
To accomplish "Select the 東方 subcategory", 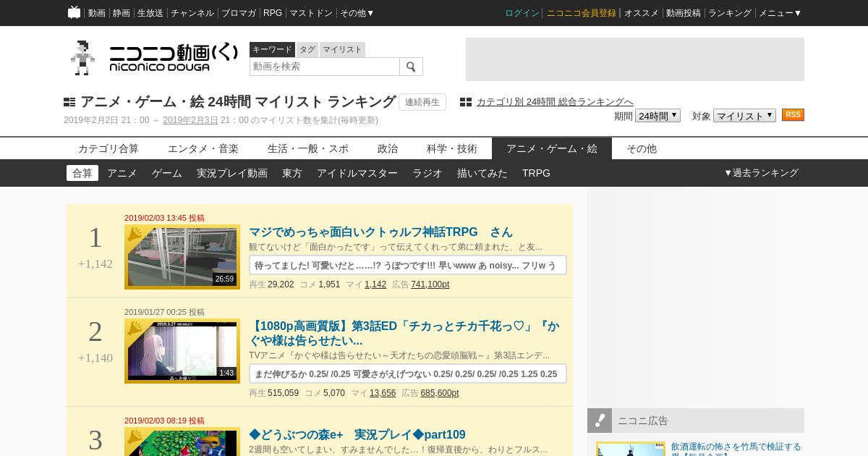I will (292, 173).
